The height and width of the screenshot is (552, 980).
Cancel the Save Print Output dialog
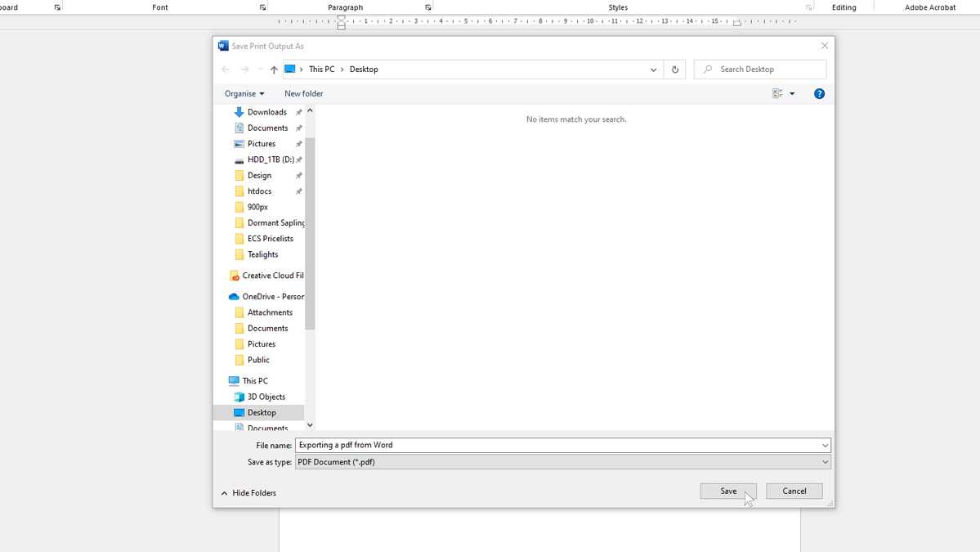click(x=793, y=491)
